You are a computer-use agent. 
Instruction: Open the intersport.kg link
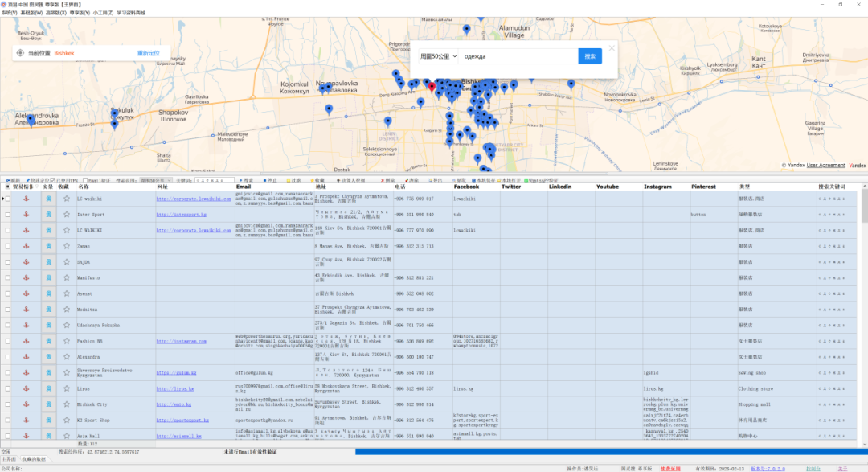coord(182,215)
